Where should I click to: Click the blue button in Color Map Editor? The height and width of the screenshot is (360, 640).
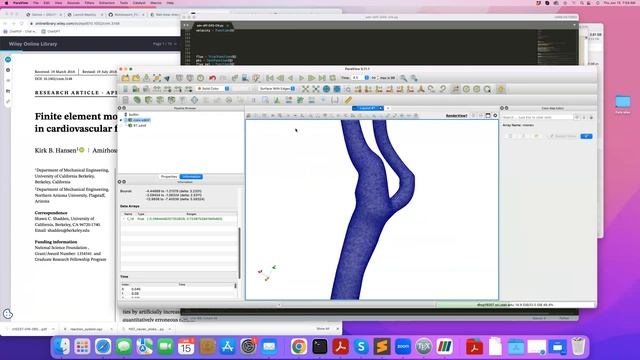[586, 136]
